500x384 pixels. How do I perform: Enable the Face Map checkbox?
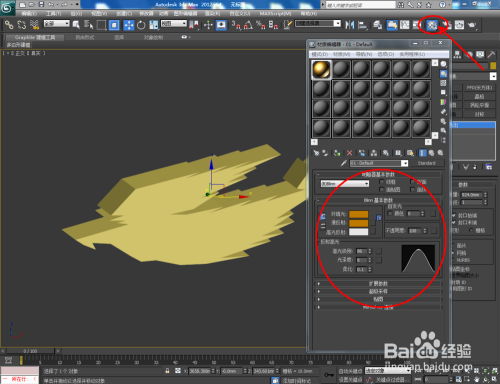point(382,189)
